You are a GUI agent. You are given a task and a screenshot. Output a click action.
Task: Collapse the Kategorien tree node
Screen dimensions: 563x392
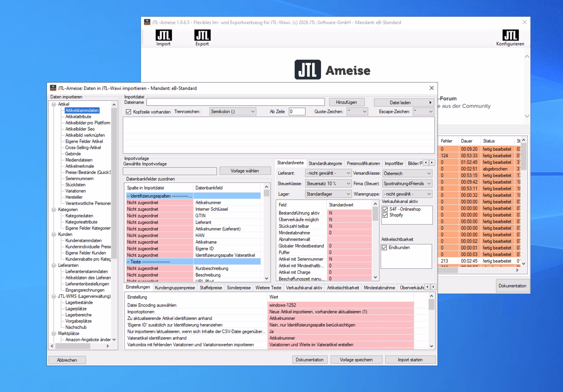pos(53,210)
